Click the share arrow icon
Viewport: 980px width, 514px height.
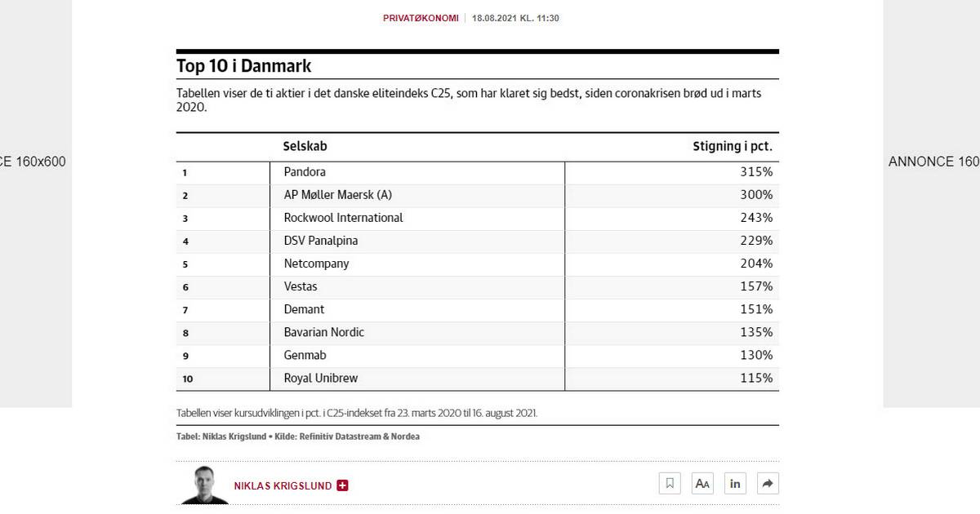768,484
